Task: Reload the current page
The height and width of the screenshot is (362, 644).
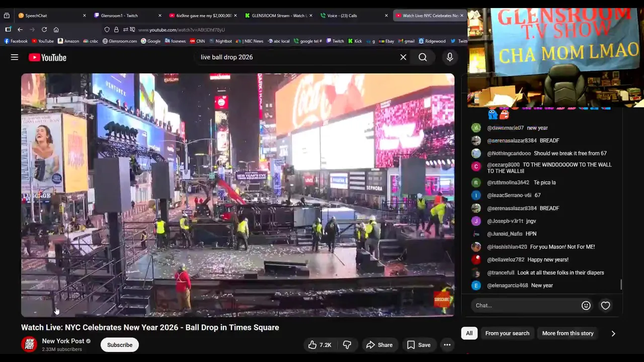Action: (44, 30)
